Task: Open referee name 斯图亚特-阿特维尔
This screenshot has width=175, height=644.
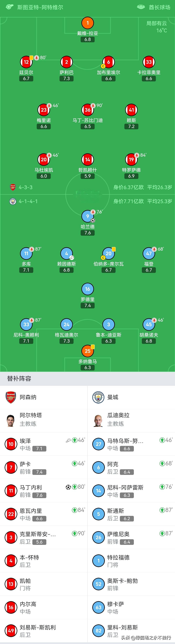Action: click(40, 7)
